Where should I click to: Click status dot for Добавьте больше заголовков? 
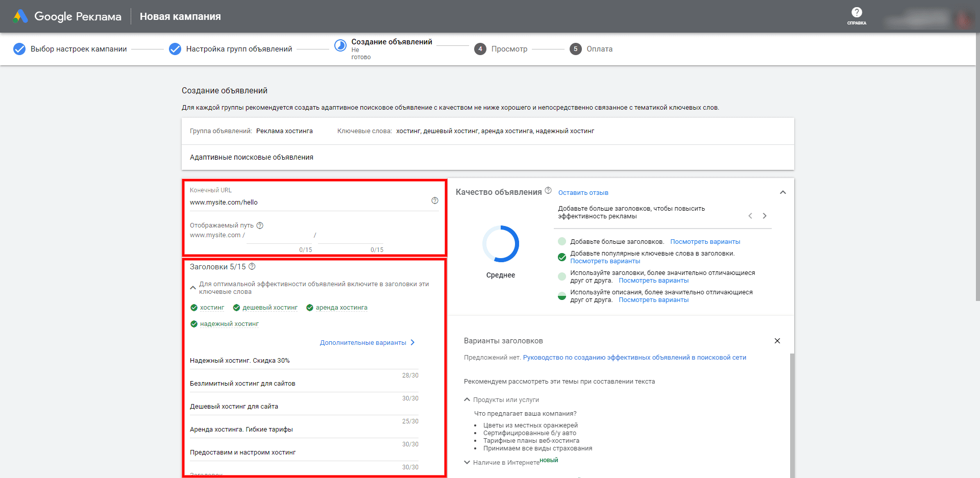tap(562, 241)
